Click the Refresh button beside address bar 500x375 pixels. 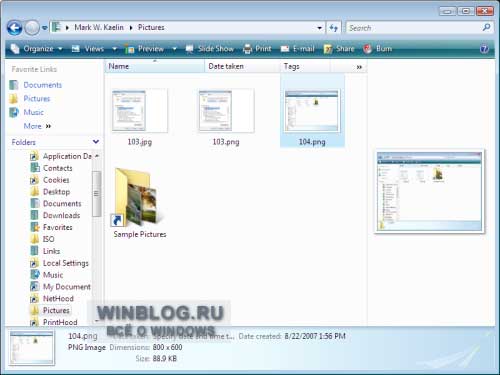tap(334, 28)
